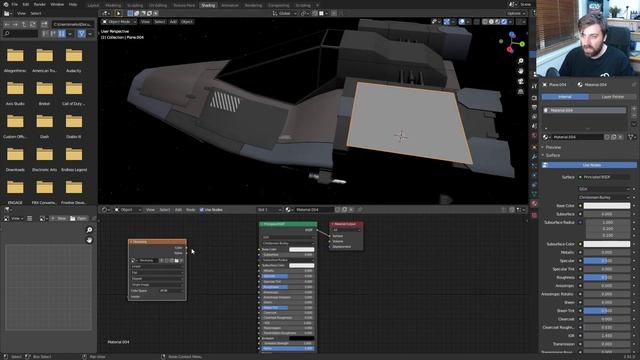Click the New button in image editor

point(59,218)
